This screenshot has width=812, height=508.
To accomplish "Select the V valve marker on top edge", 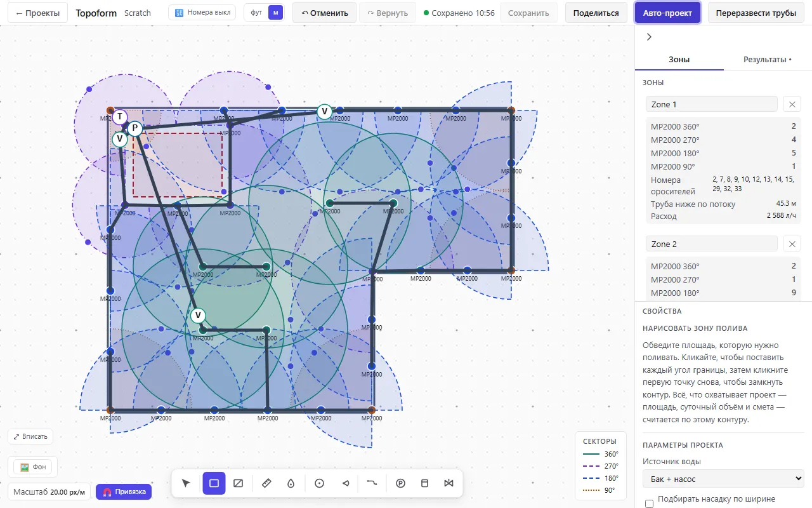I will pyautogui.click(x=325, y=112).
